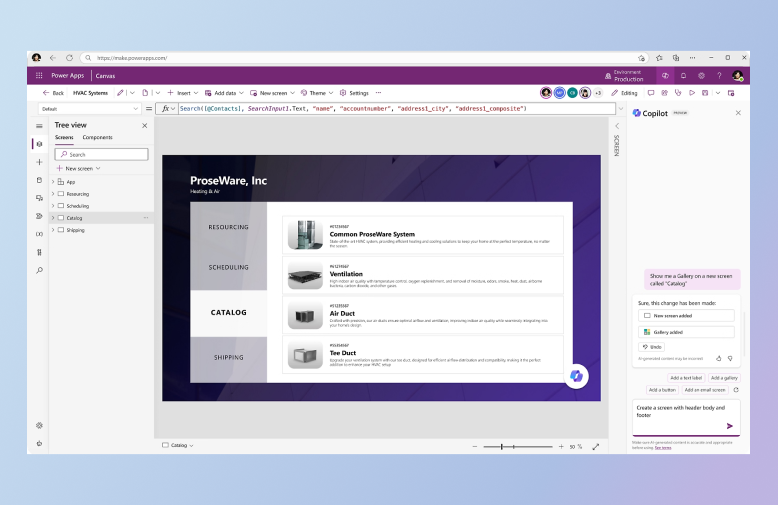
Task: Select the Shipping screen in tree
Action: (x=75, y=230)
